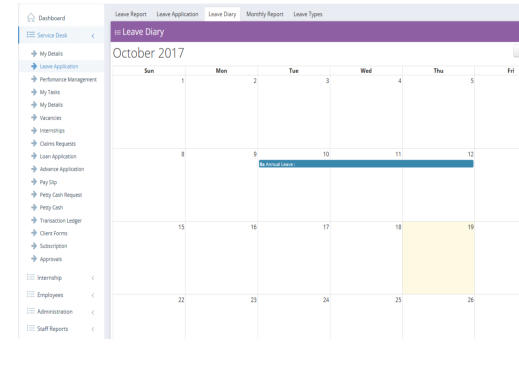Viewport: 519px width, 367px height.
Task: Open Performance Management in sidebar
Action: (68, 79)
